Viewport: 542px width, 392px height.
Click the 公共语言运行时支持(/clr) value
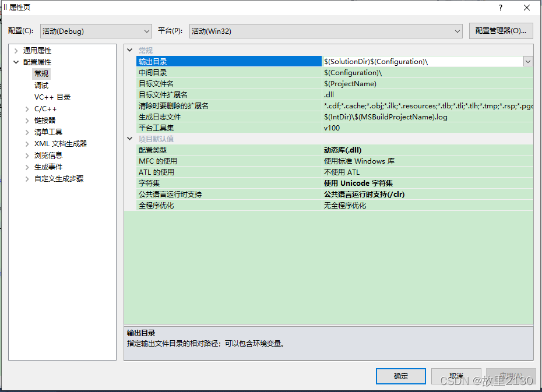click(428, 194)
